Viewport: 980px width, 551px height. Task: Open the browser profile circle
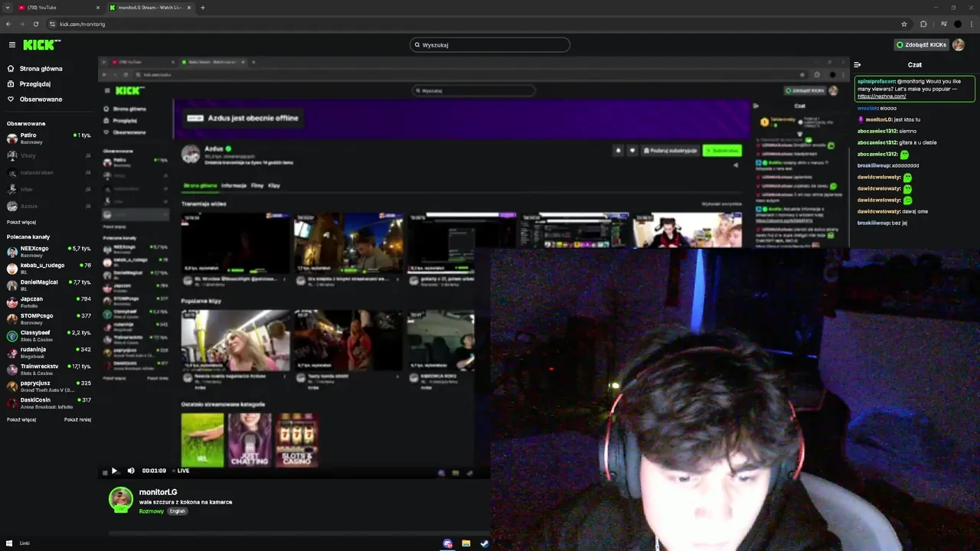click(x=957, y=24)
